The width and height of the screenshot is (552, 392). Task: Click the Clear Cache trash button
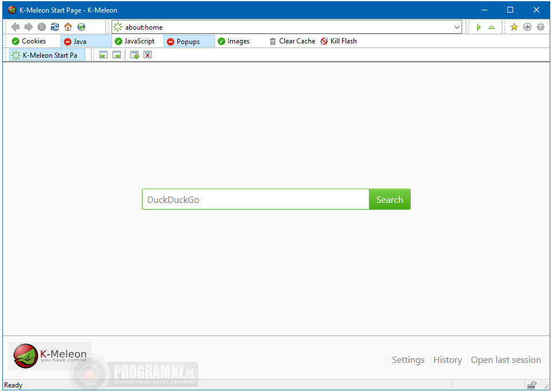click(292, 41)
